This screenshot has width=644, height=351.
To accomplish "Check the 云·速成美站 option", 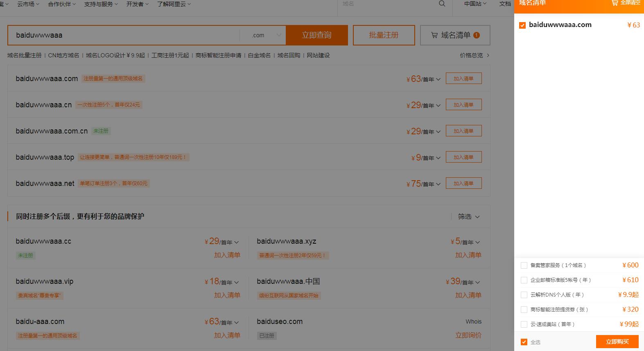I will coord(524,324).
